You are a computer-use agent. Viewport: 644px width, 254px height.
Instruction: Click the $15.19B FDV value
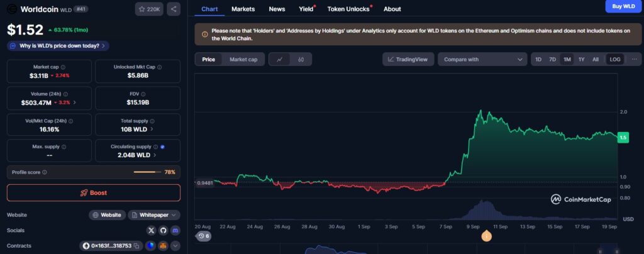[138, 102]
